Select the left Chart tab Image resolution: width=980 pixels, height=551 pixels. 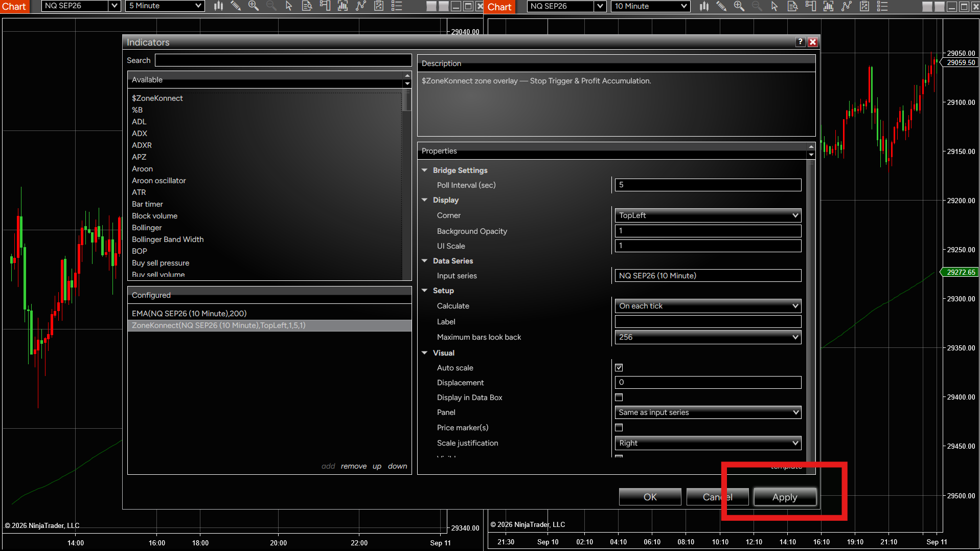(x=14, y=7)
